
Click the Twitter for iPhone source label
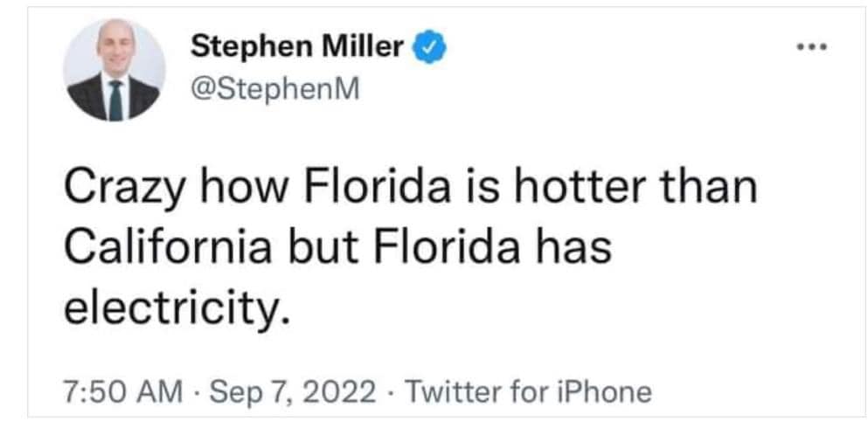point(530,391)
